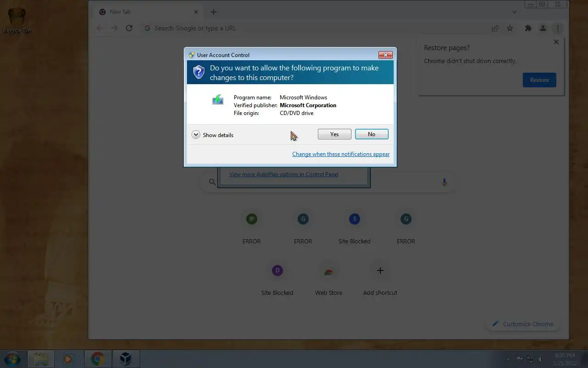Click Action Center flag tray icon
This screenshot has width=588, height=368.
pos(519,359)
